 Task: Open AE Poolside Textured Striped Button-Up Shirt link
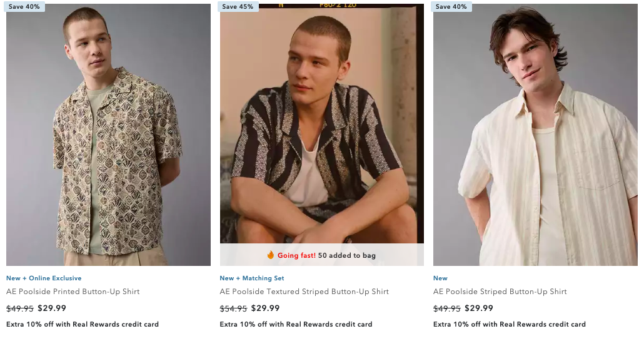pyautogui.click(x=304, y=292)
